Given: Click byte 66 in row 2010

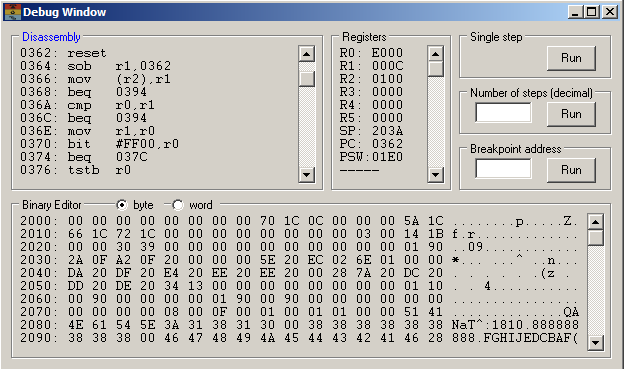Looking at the screenshot, I should [x=76, y=234].
